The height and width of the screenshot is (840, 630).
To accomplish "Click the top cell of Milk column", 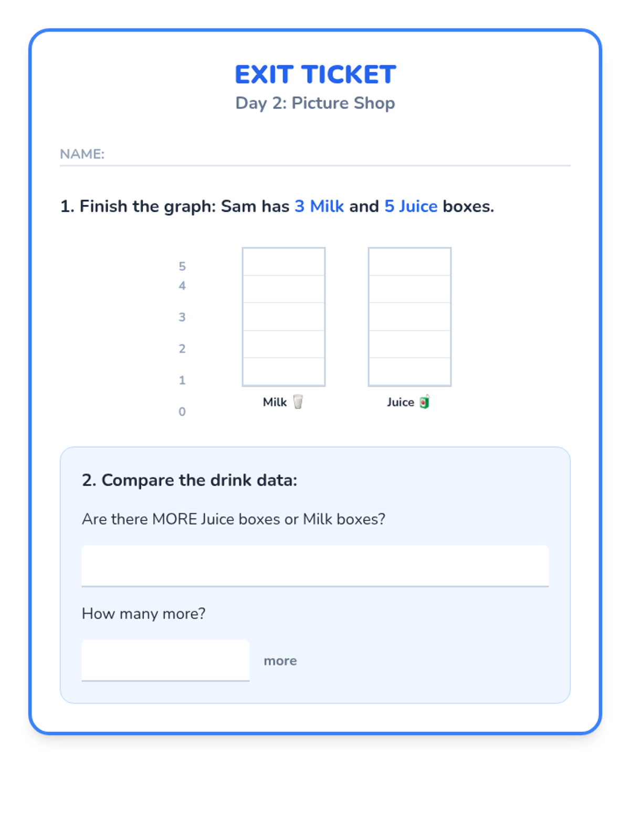I will pyautogui.click(x=283, y=262).
